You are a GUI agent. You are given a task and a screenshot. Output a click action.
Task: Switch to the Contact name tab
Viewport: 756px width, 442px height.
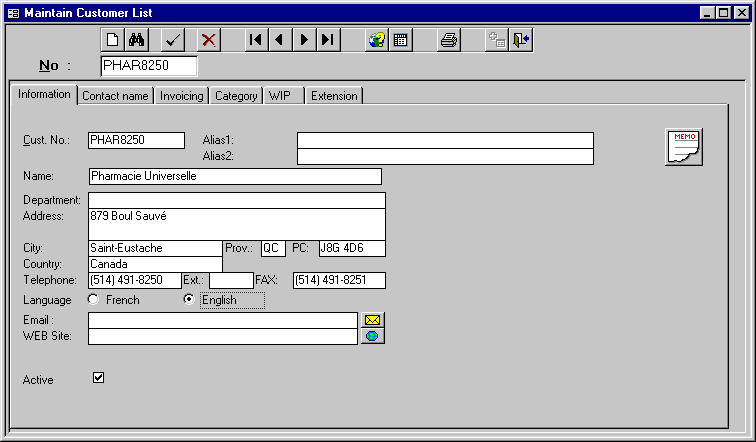coord(115,96)
